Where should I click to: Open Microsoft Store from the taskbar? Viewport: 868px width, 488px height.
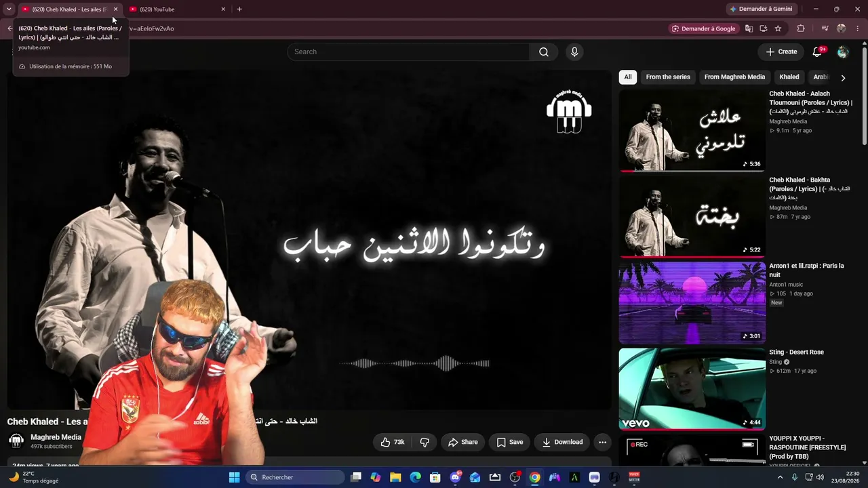click(x=435, y=477)
